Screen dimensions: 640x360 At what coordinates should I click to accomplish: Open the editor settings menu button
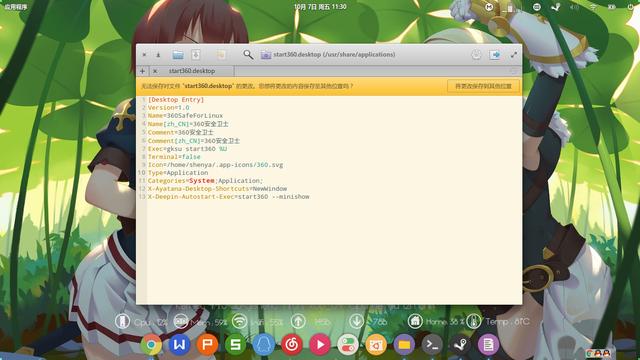[x=476, y=55]
